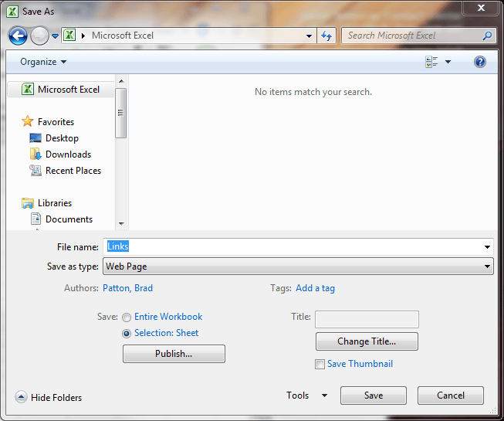Click the change view icon
This screenshot has width=504, height=421.
point(431,62)
